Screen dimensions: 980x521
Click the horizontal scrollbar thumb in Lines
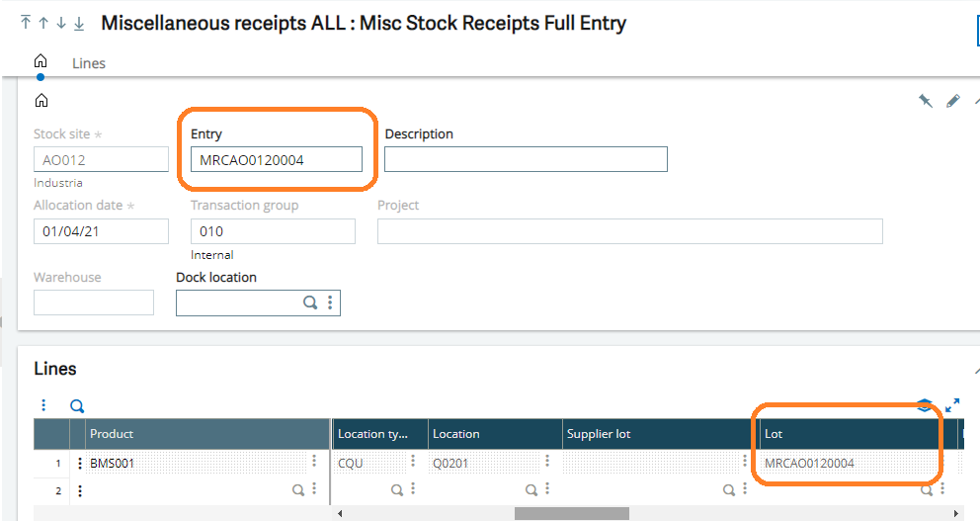click(x=572, y=513)
